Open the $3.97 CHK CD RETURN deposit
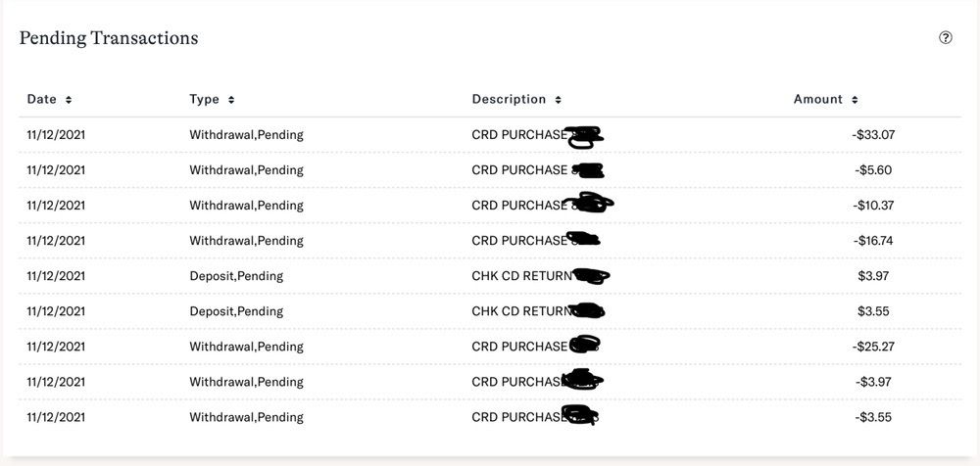 click(490, 276)
